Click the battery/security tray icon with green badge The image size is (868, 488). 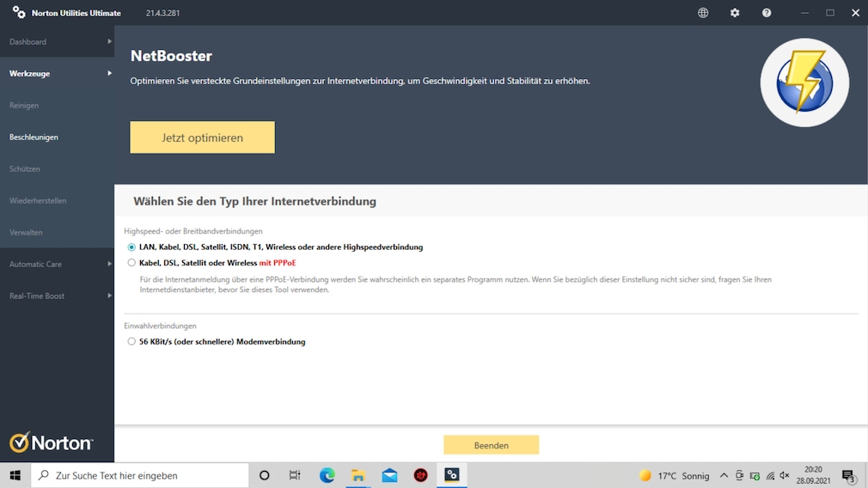click(x=755, y=476)
